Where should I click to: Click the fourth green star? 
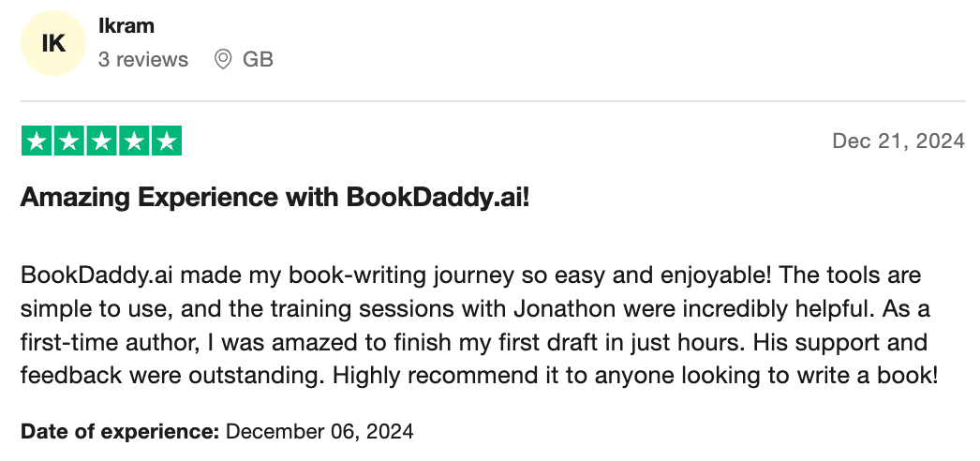(x=134, y=141)
